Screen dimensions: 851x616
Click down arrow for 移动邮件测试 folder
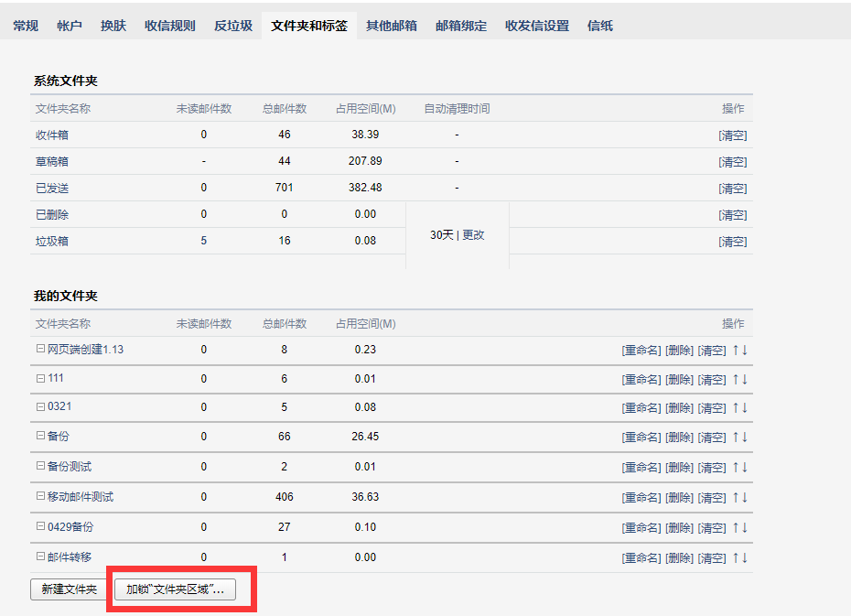coord(745,497)
